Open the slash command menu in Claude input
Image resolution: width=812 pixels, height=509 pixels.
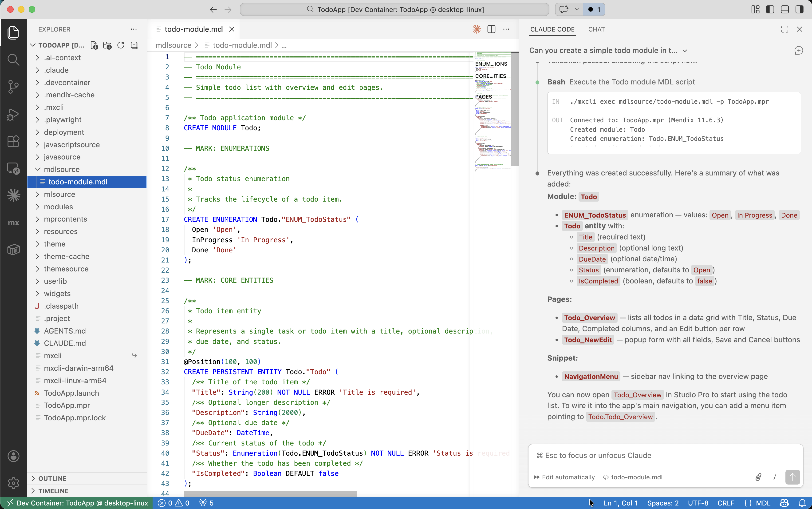click(x=775, y=477)
